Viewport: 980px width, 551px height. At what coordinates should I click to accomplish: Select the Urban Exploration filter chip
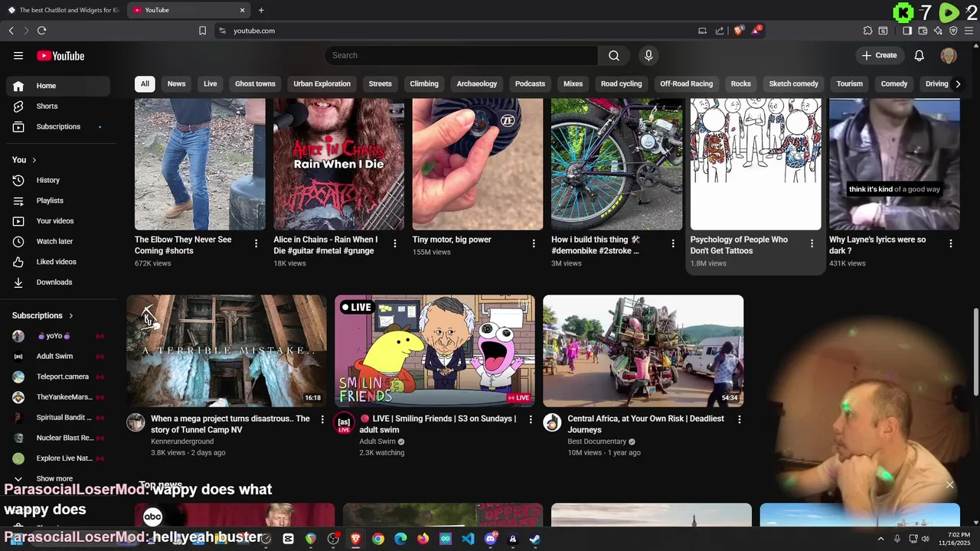[x=322, y=84]
